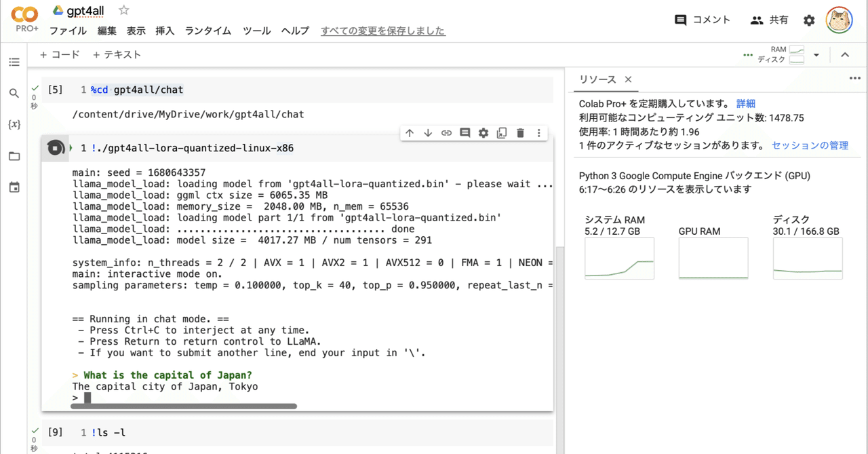This screenshot has height=454, width=868.
Task: Open notebook settings gear at top
Action: [x=809, y=20]
